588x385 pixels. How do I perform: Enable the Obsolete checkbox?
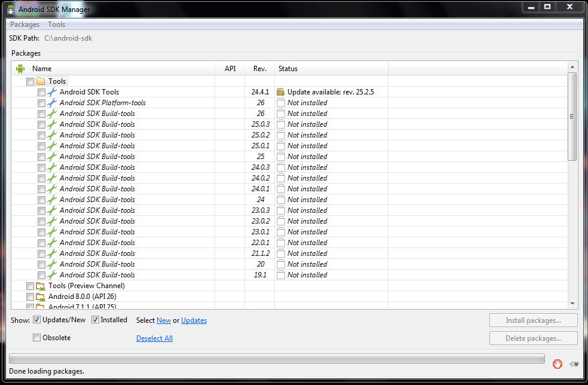(36, 338)
